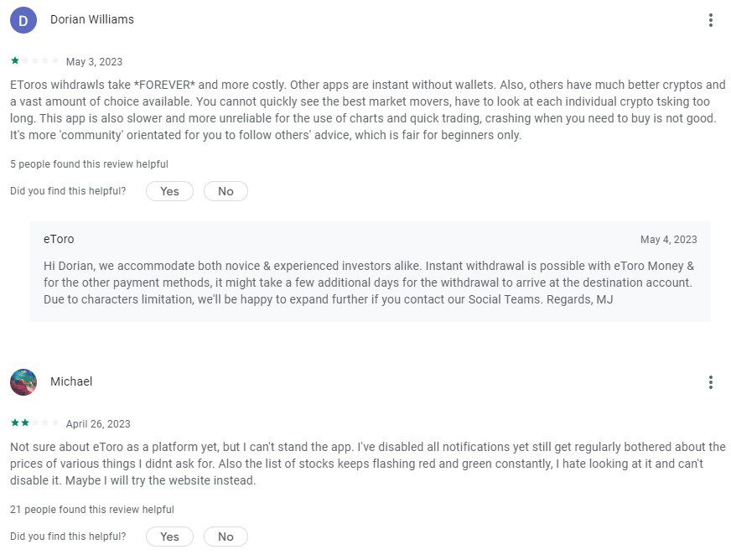Click eToro's reply text to Dorian
The image size is (731, 560).
coord(369,283)
